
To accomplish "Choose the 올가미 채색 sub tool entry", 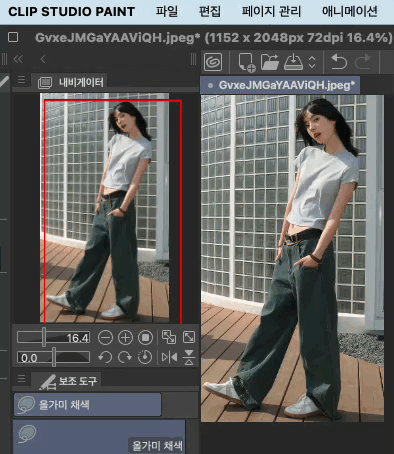I will point(99,437).
